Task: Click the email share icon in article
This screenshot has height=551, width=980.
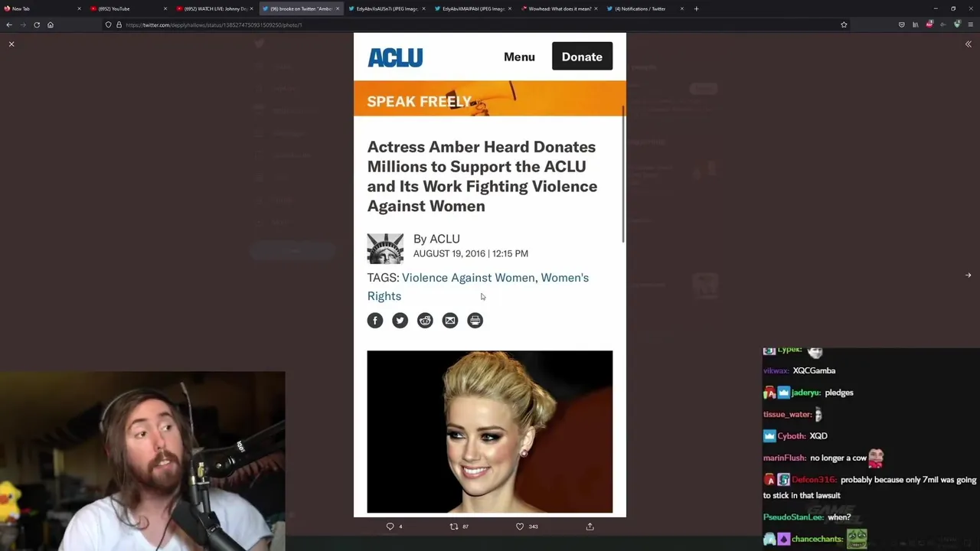Action: [x=450, y=321]
